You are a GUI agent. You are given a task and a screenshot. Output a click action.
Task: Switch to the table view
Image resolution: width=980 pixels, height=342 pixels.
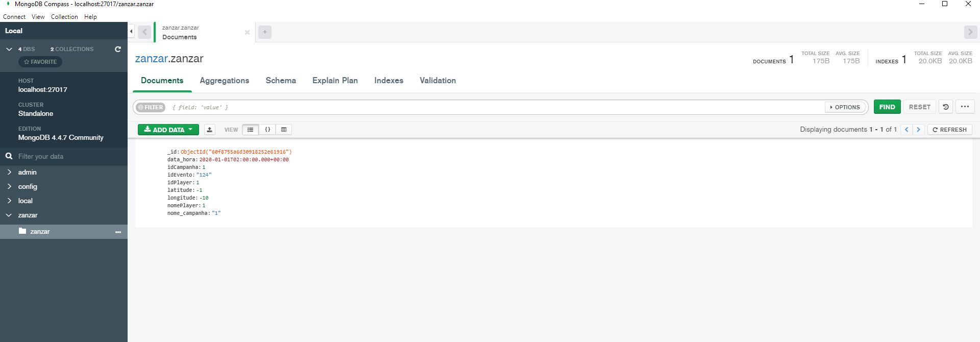coord(284,130)
